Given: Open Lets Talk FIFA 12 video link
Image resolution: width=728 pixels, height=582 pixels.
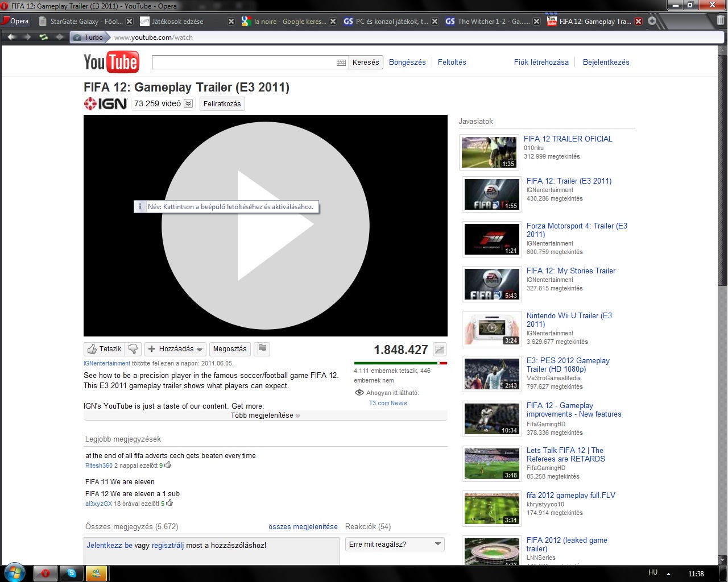Looking at the screenshot, I should [x=566, y=455].
